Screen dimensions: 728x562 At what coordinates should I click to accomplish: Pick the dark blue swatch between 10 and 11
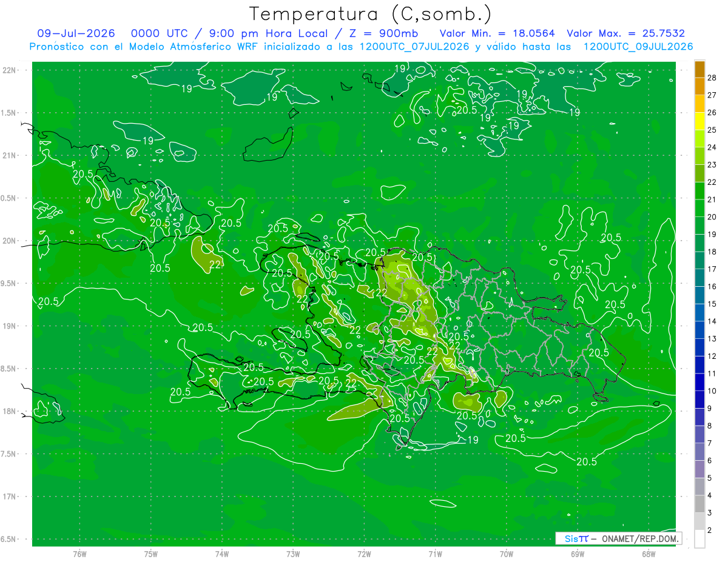pyautogui.click(x=699, y=382)
